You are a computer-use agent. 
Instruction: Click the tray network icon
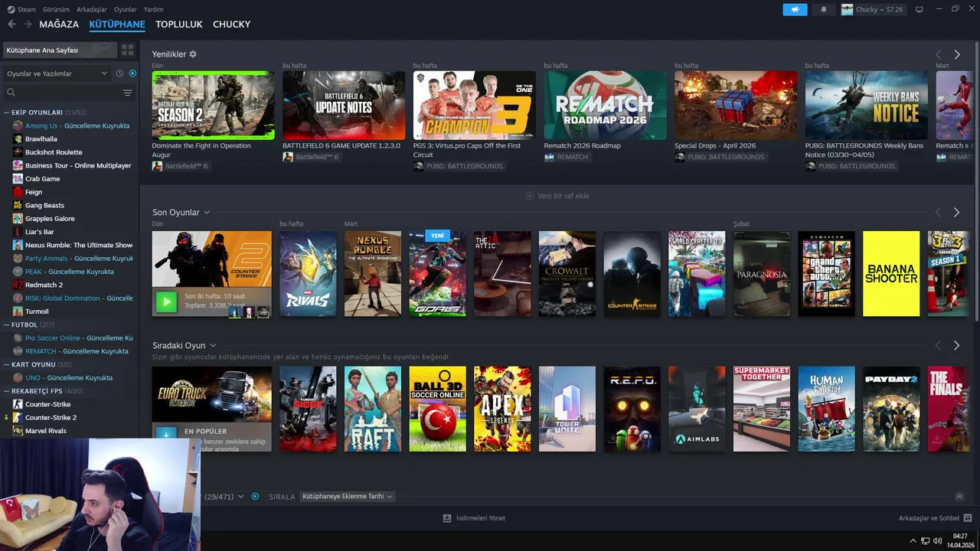(926, 541)
